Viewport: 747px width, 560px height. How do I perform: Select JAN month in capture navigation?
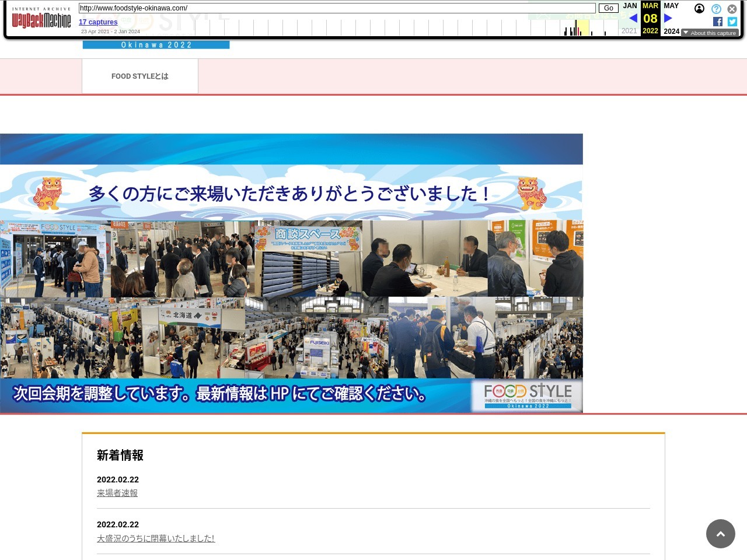pyautogui.click(x=630, y=6)
